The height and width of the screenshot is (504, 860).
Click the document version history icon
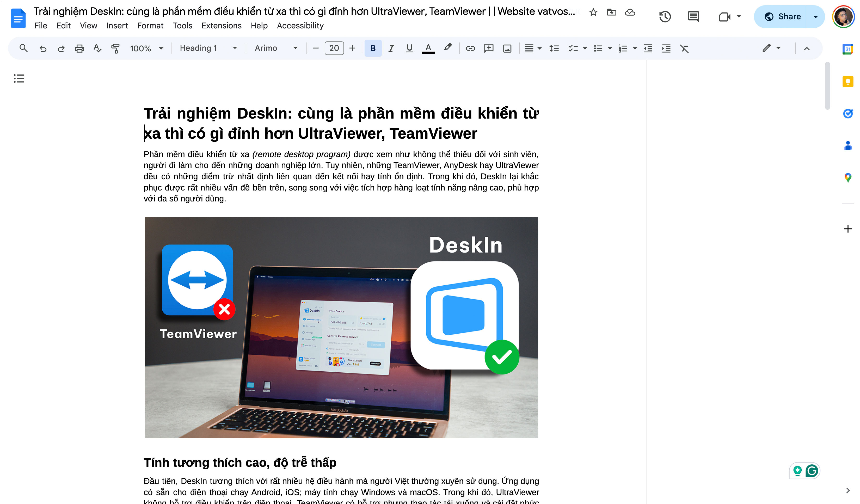(x=665, y=16)
